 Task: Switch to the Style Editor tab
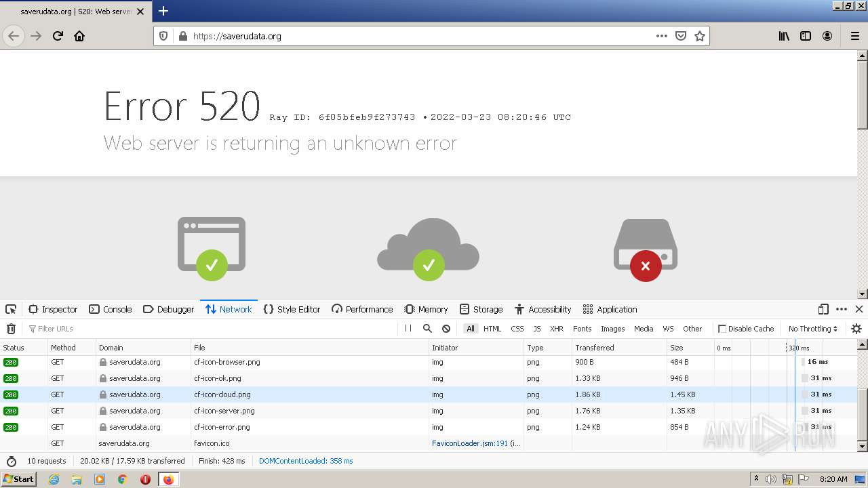tap(292, 309)
